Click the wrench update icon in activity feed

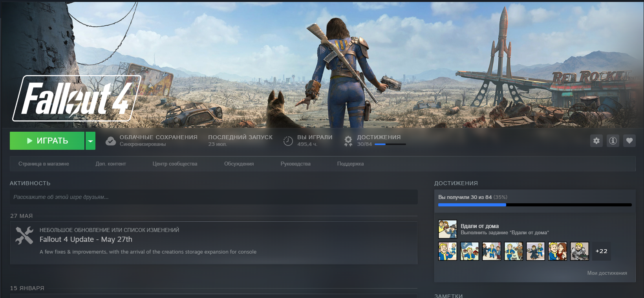24,235
